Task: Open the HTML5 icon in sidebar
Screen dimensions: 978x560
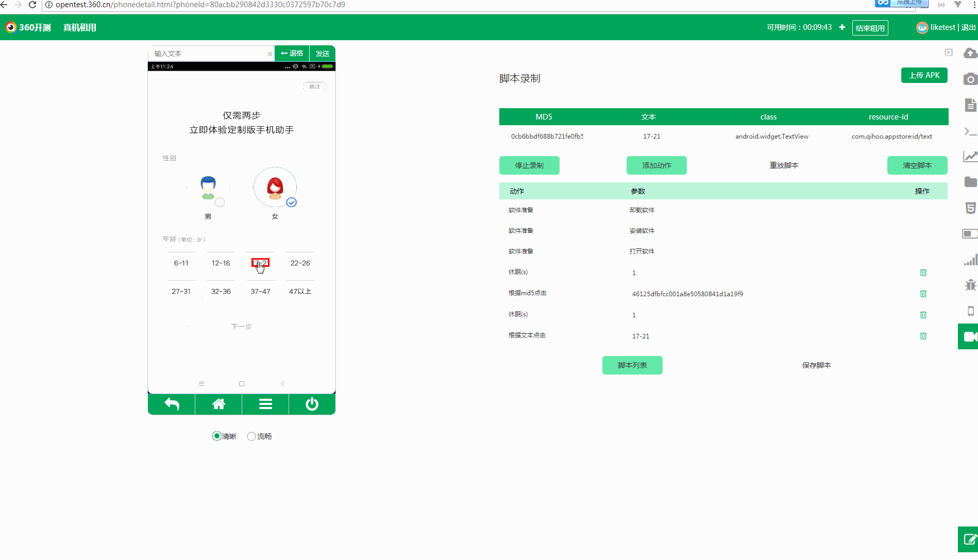Action: [x=970, y=208]
